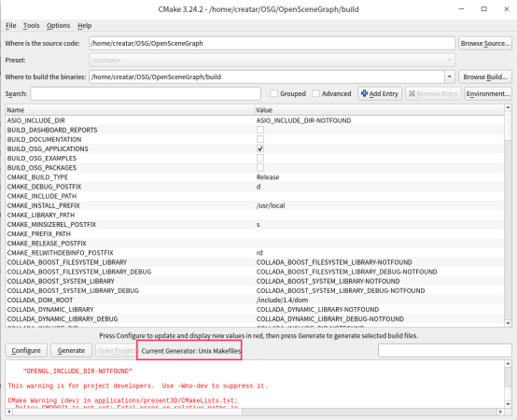The height and width of the screenshot is (420, 517).
Task: Enable the Grouped checkbox
Action: [273, 93]
